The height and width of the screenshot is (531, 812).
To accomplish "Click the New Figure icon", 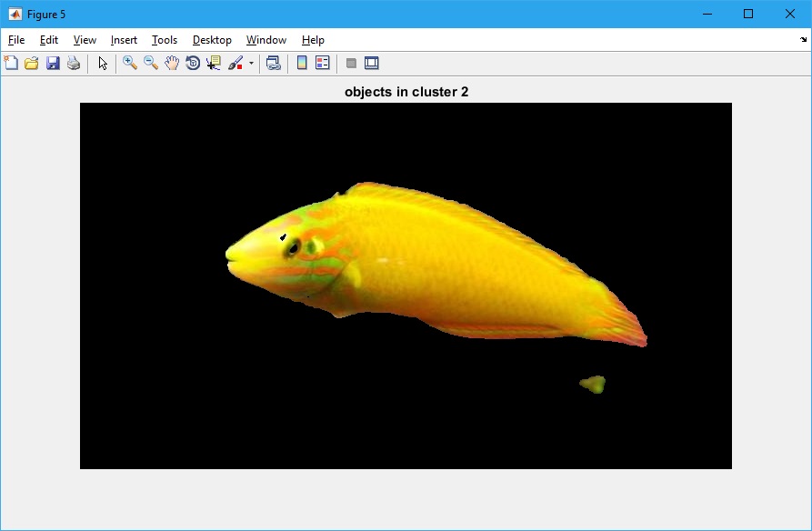I will point(11,63).
